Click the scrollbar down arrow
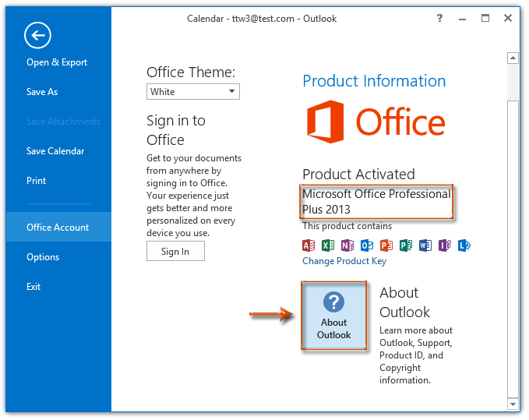The height and width of the screenshot is (420, 529). tap(513, 404)
